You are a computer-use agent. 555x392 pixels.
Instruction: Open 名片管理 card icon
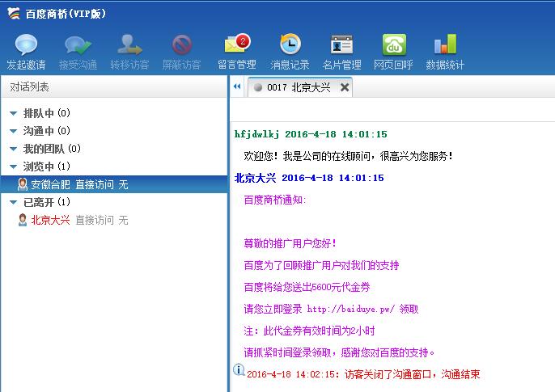point(341,44)
